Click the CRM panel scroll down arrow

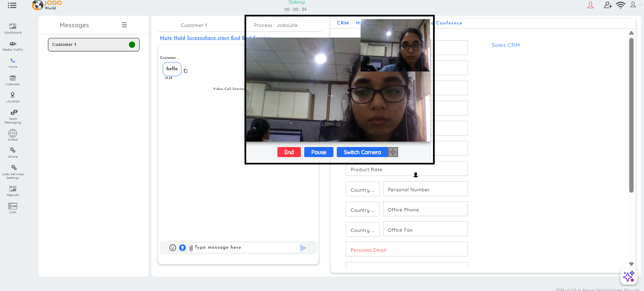[x=631, y=264]
